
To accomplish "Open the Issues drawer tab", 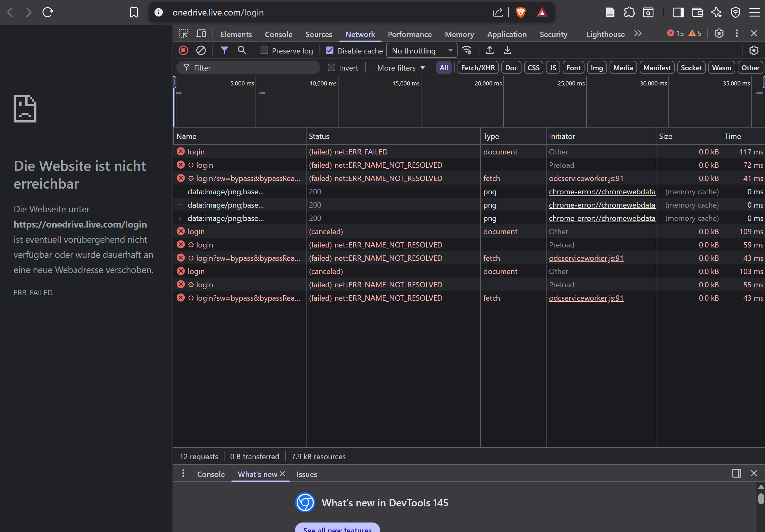I will click(307, 474).
